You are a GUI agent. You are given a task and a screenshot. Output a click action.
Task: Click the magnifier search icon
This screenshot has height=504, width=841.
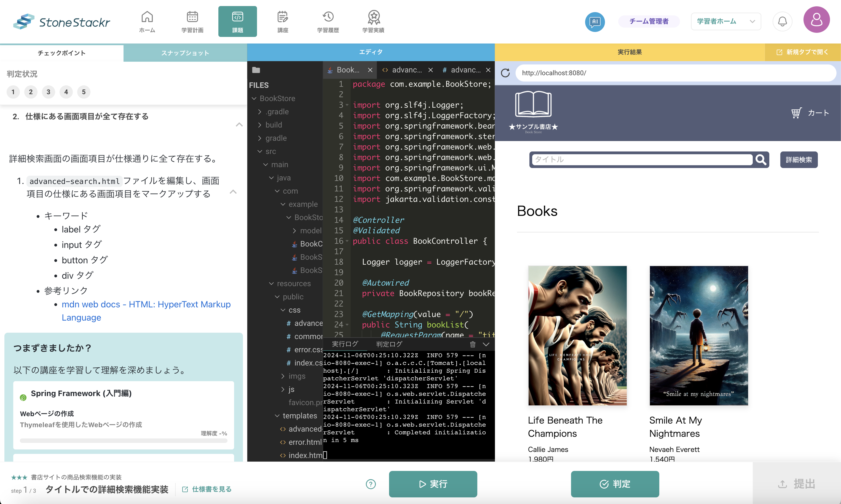(760, 160)
